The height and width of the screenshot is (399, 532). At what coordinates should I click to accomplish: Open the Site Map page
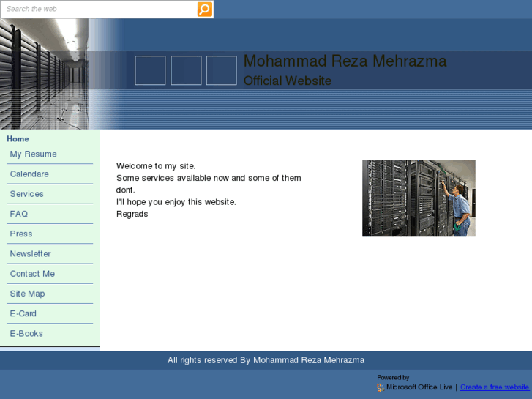click(x=27, y=294)
